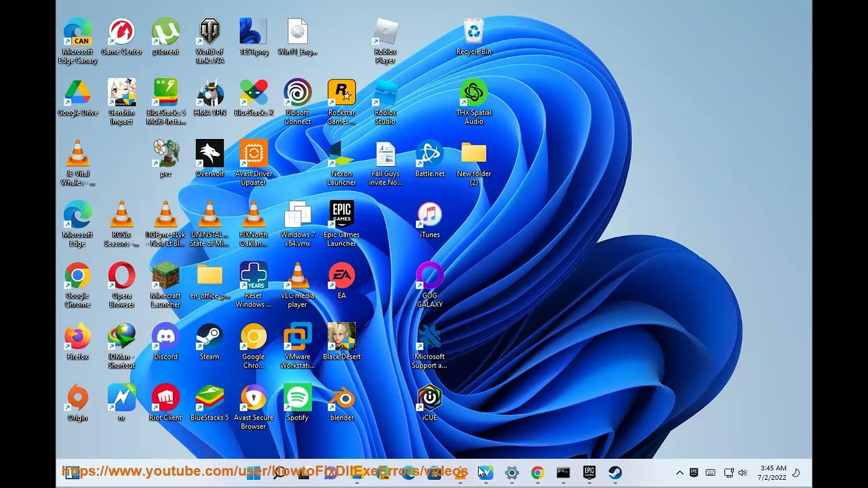This screenshot has width=868, height=488.
Task: Select the Minecraft Launcher desktop icon
Action: pyautogui.click(x=165, y=285)
